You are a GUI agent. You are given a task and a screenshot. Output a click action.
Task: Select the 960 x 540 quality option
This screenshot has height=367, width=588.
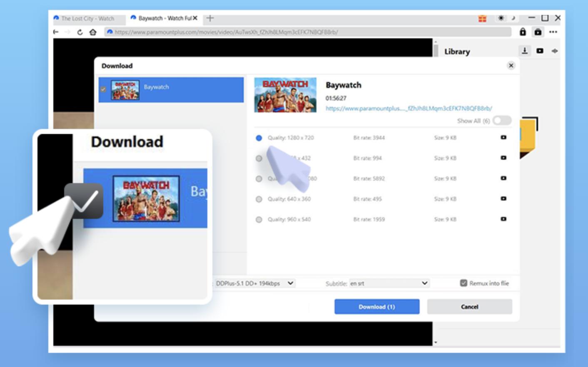click(259, 220)
